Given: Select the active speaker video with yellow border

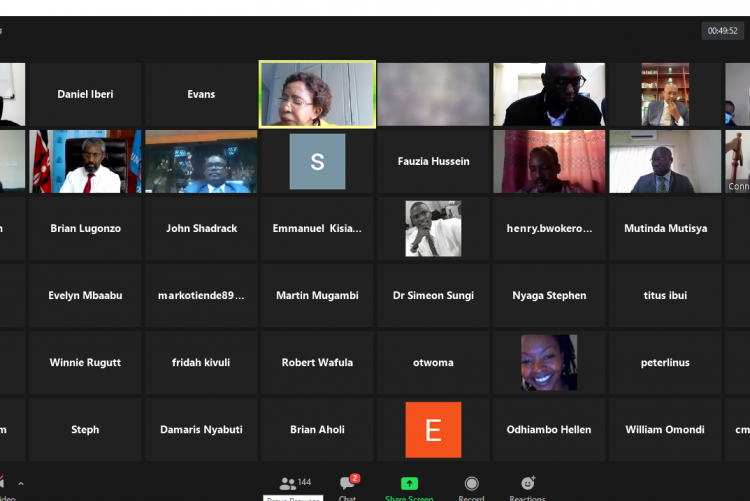Looking at the screenshot, I should click(x=317, y=95).
